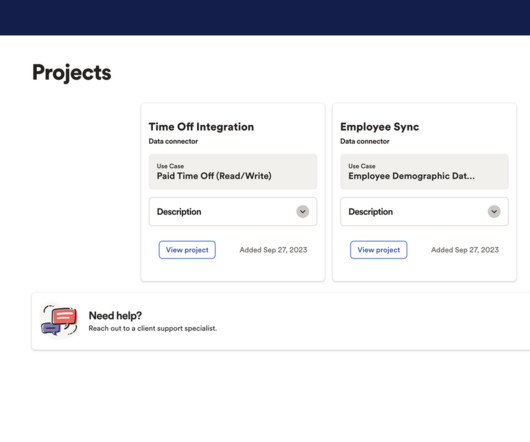
Task: Expand the Time Off Integration description chevron
Action: point(303,212)
